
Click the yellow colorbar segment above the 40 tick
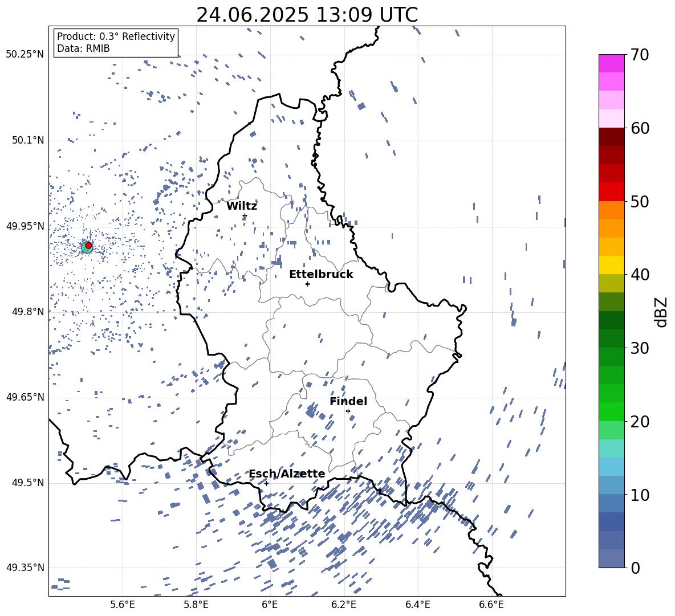tap(612, 265)
